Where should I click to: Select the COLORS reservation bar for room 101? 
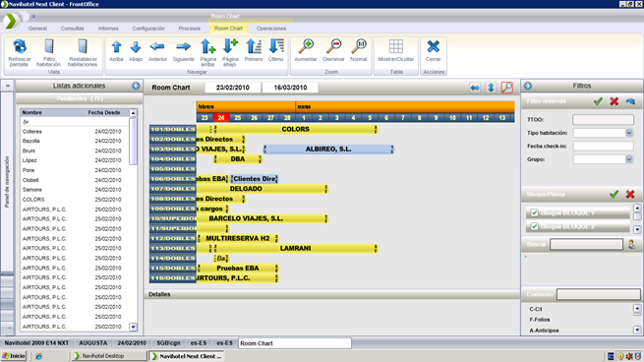coord(295,129)
